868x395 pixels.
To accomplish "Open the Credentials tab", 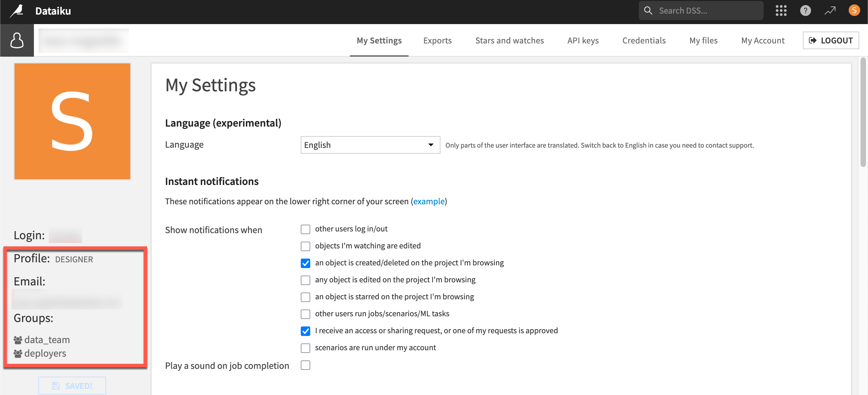I will point(644,40).
